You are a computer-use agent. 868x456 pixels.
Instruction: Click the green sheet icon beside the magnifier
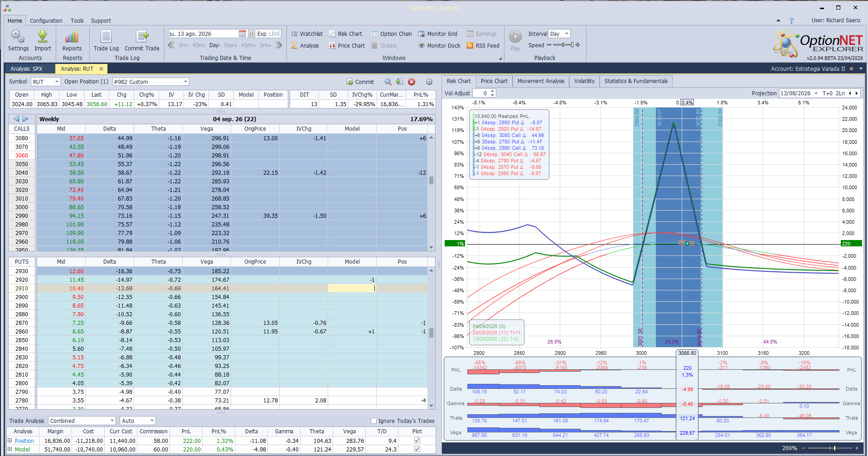coord(399,82)
